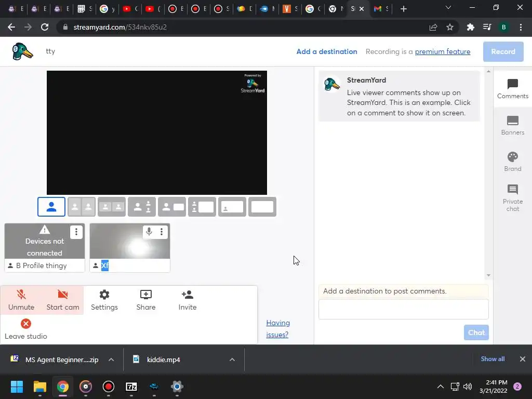Open the Chrome three-dot menu
Viewport: 532px width, 399px height.
tap(521, 27)
